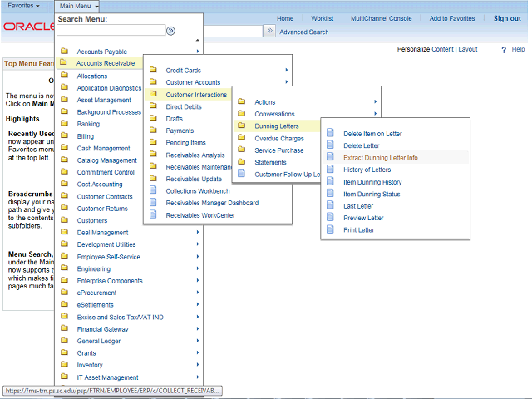This screenshot has width=532, height=399.
Task: Open the MultiChannel Console link
Action: pyautogui.click(x=381, y=18)
